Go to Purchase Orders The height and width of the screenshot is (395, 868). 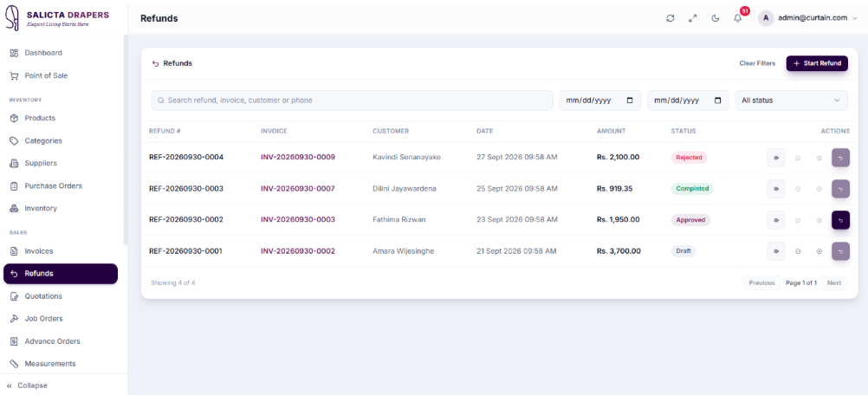click(61, 186)
